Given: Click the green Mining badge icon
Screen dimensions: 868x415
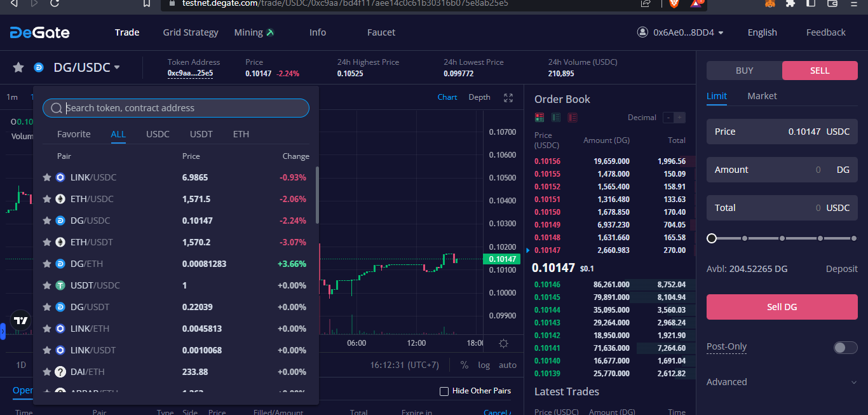Looking at the screenshot, I should (x=270, y=32).
